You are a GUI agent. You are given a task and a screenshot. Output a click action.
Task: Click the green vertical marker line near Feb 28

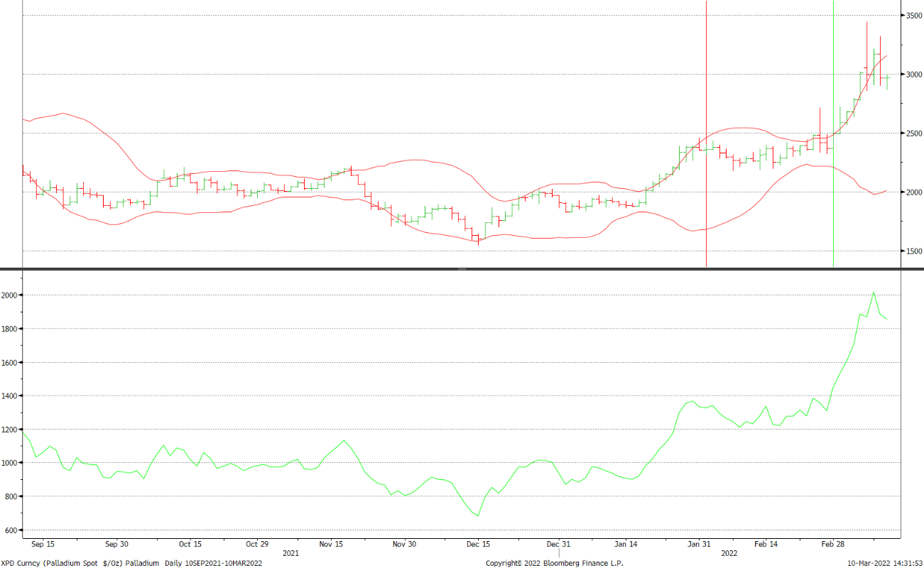(833, 133)
